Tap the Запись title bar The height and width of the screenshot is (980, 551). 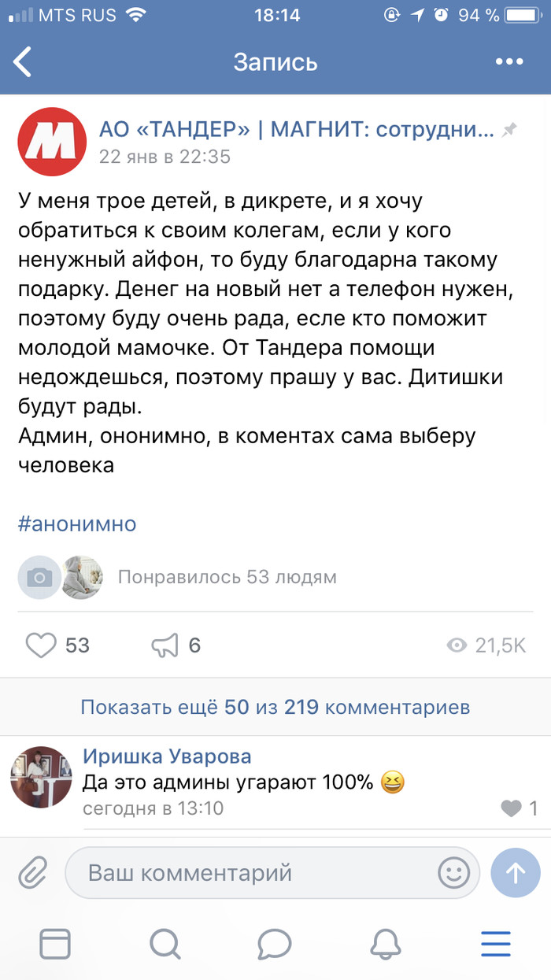[275, 61]
